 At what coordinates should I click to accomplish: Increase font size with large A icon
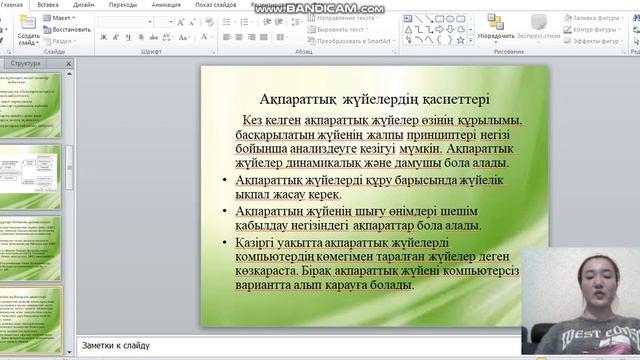(x=181, y=22)
